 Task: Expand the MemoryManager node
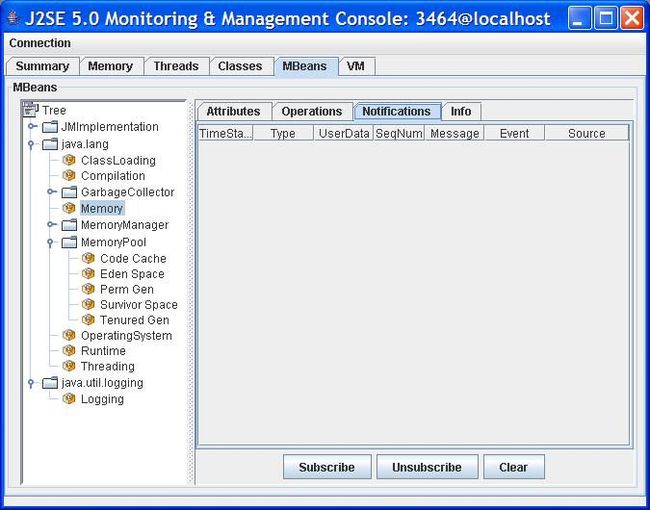pyautogui.click(x=51, y=224)
